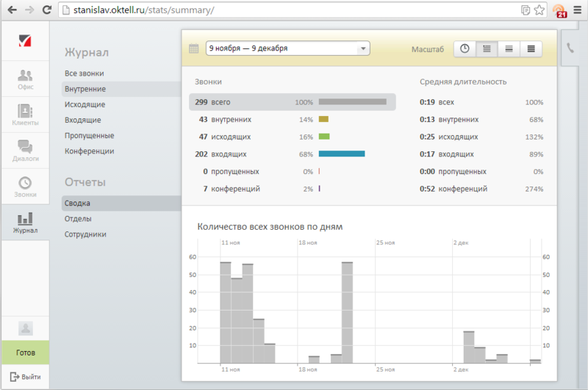Click the calendar icon beside date range
Screen dimensions: 588x390
(194, 48)
